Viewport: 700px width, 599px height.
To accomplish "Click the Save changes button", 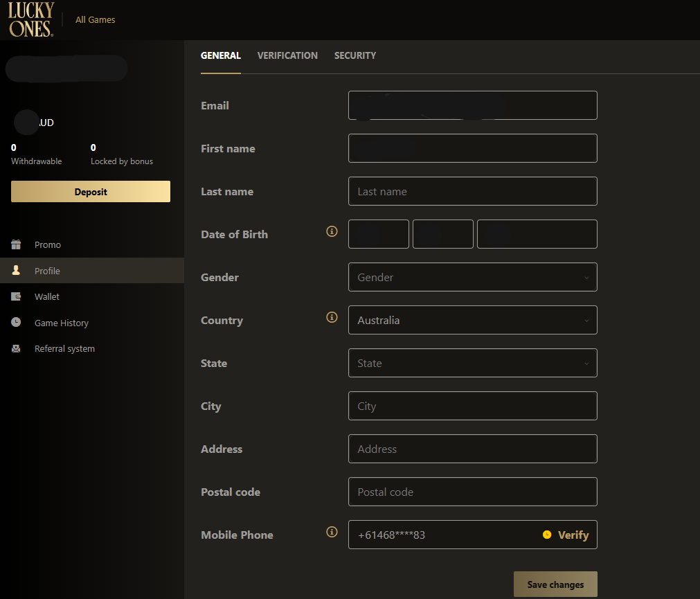I will pos(555,584).
